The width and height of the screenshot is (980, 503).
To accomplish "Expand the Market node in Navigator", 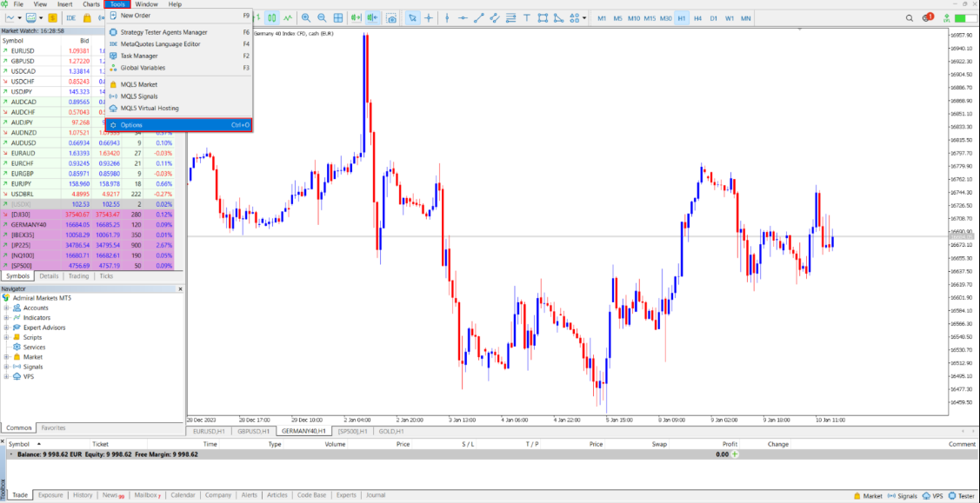I will click(7, 357).
